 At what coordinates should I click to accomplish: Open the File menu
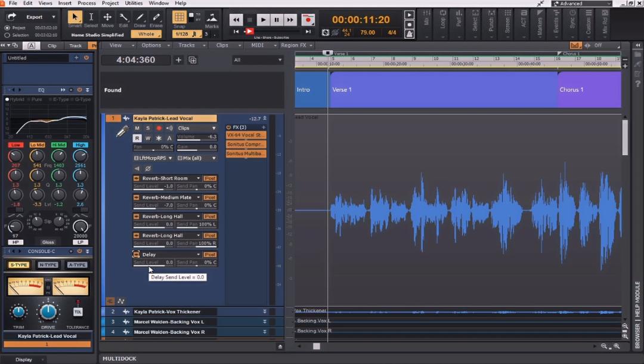point(13,3)
